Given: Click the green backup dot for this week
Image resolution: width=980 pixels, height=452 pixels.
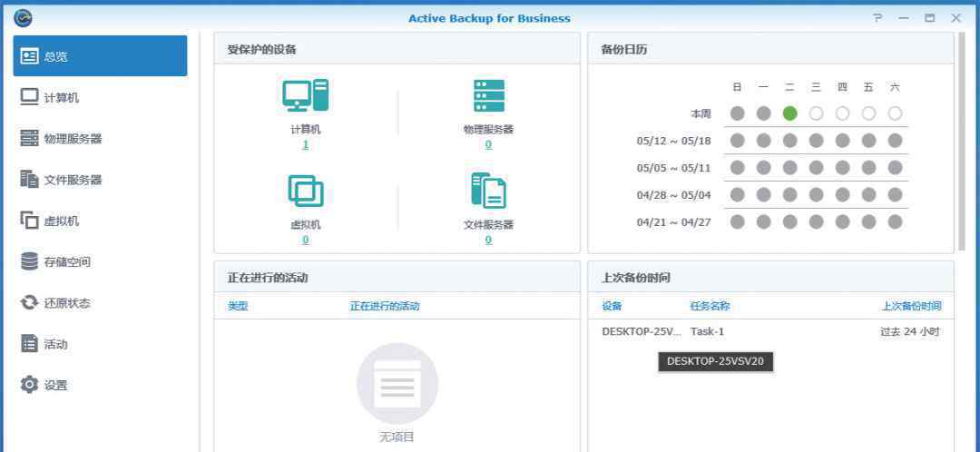Looking at the screenshot, I should 789,113.
